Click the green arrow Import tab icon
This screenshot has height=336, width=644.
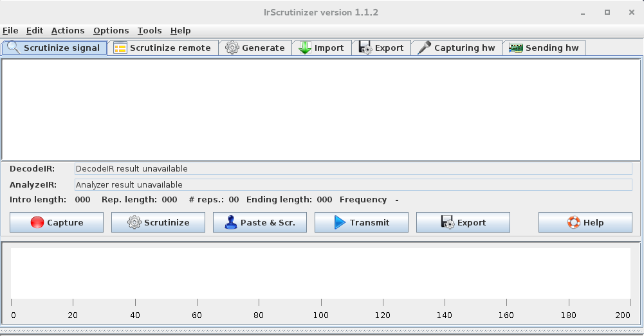305,48
